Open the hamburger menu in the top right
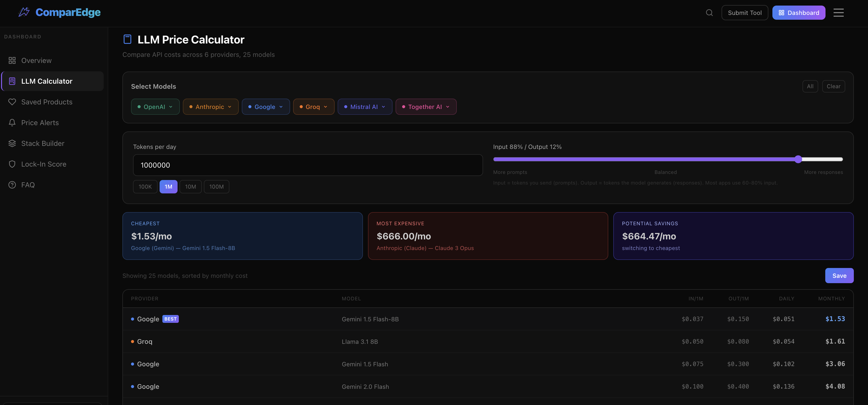The width and height of the screenshot is (868, 405). point(839,12)
